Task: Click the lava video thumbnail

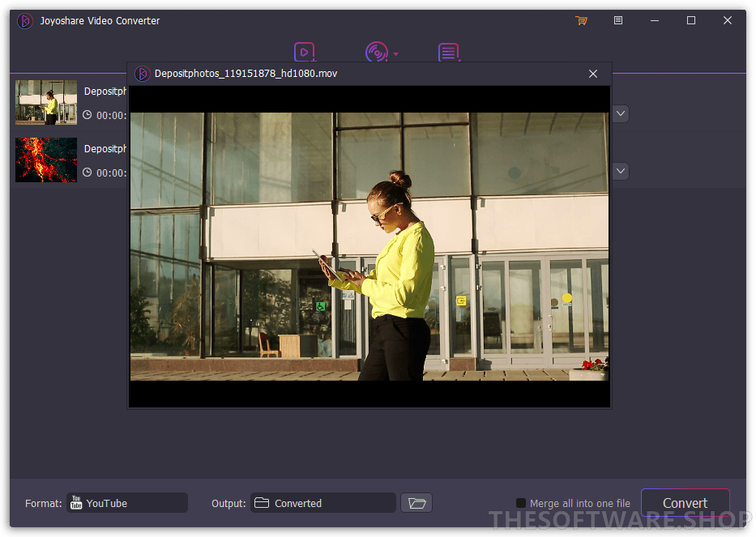Action: click(x=45, y=160)
